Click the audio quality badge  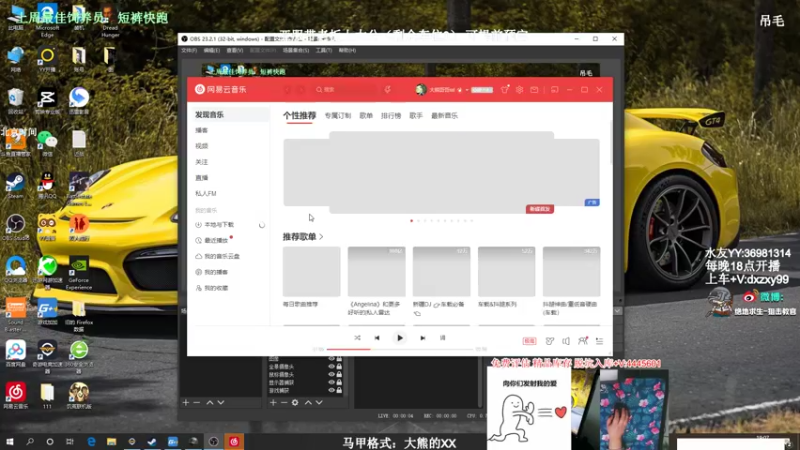[x=530, y=341]
